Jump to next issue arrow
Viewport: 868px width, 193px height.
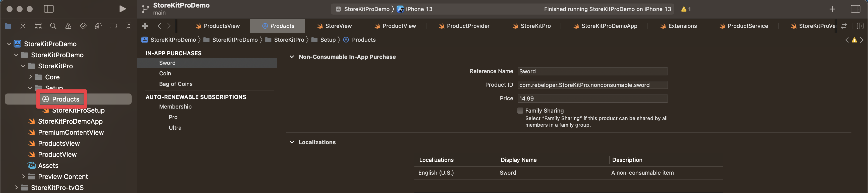coord(862,40)
